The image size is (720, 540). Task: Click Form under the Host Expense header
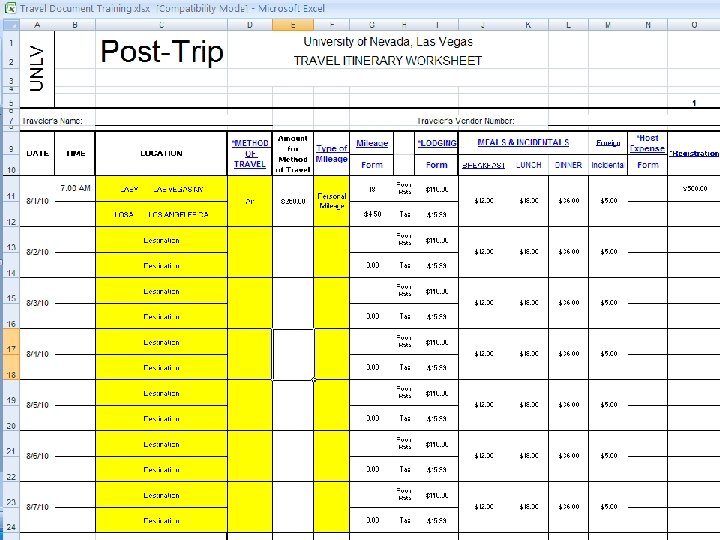click(647, 165)
